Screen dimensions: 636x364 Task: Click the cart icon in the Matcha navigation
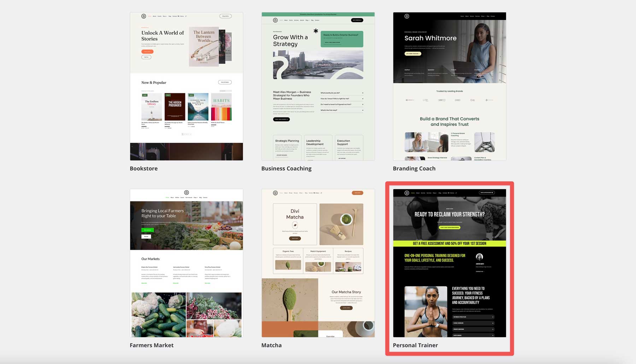(314, 193)
